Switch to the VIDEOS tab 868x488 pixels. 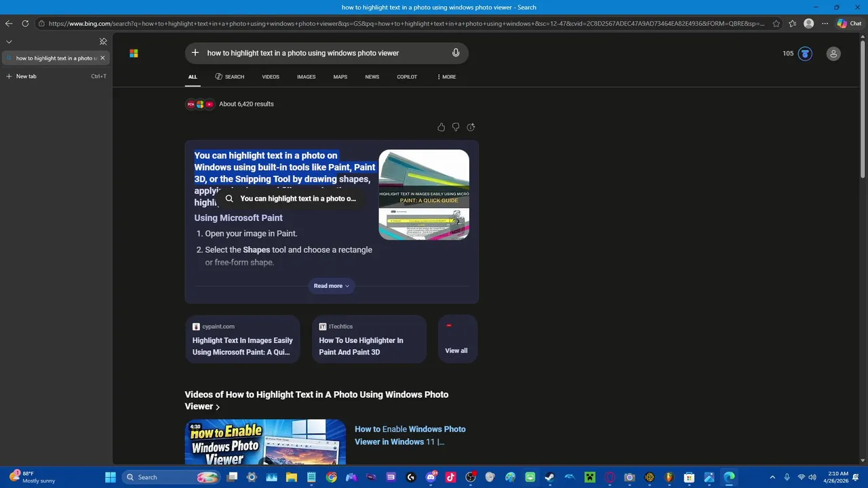pos(271,77)
